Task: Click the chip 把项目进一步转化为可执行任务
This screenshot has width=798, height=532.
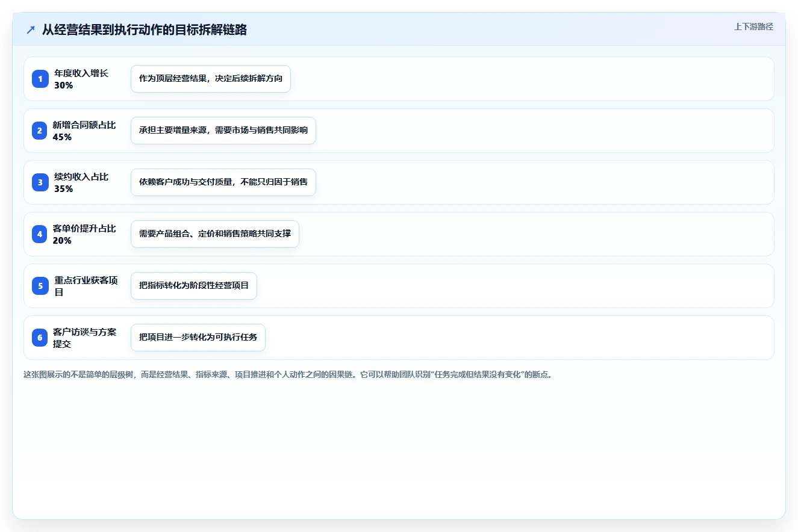Action: click(198, 338)
